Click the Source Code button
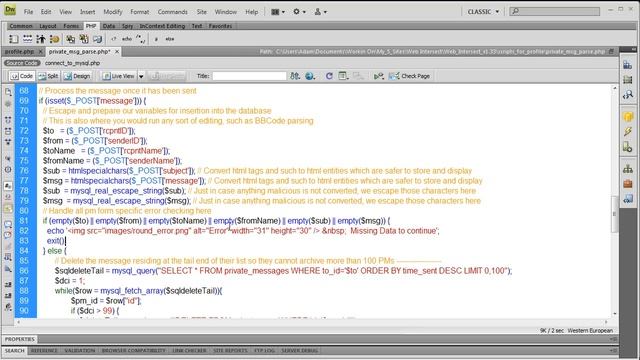 (x=22, y=63)
